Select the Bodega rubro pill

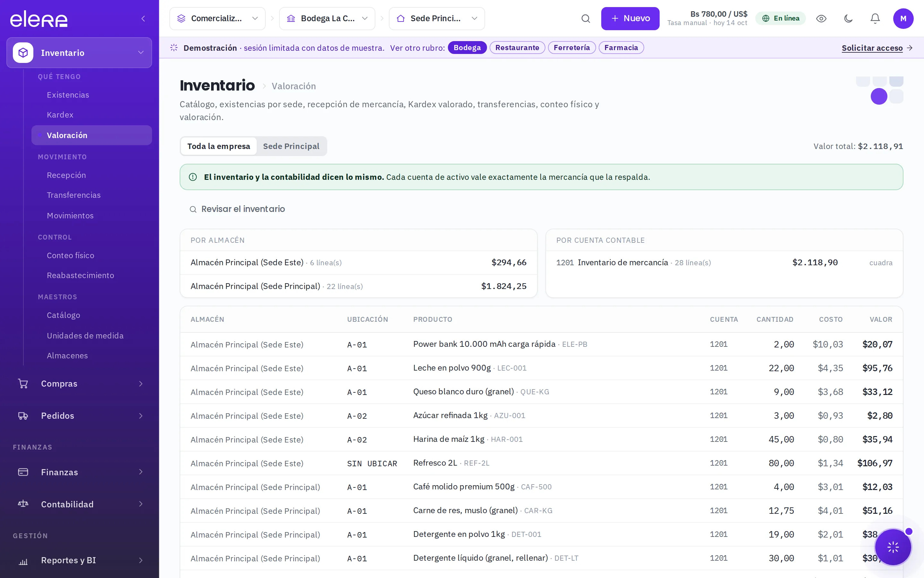point(467,48)
